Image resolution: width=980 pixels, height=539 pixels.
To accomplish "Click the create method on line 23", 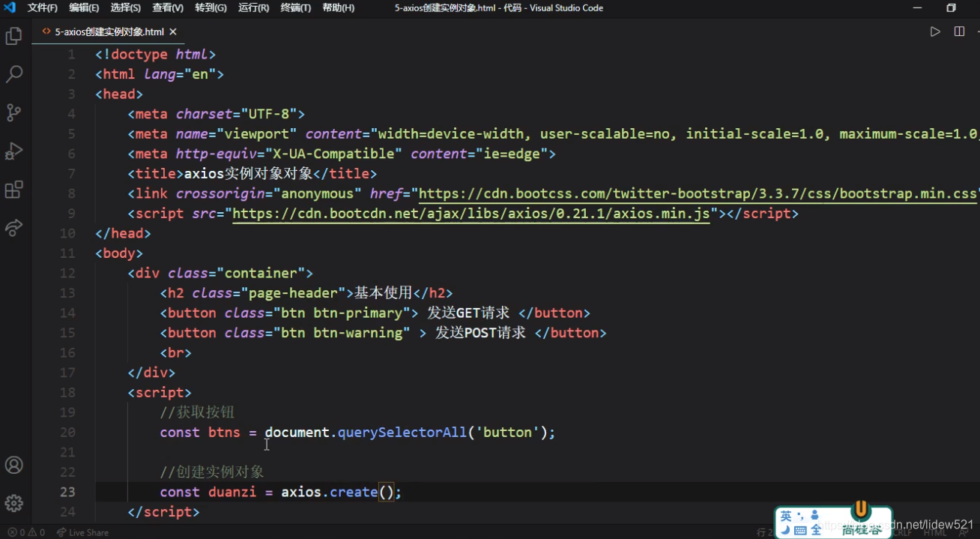I will pyautogui.click(x=354, y=492).
